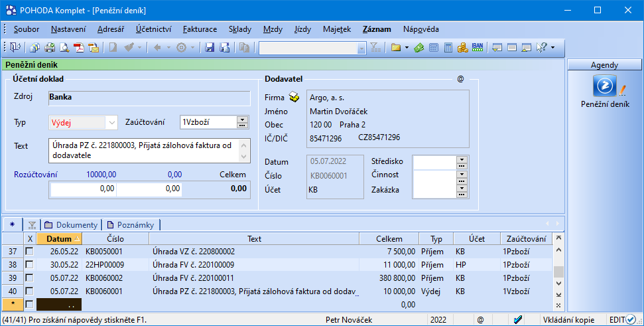
Task: Click panel icon with yellow up arrow
Action: point(527,48)
